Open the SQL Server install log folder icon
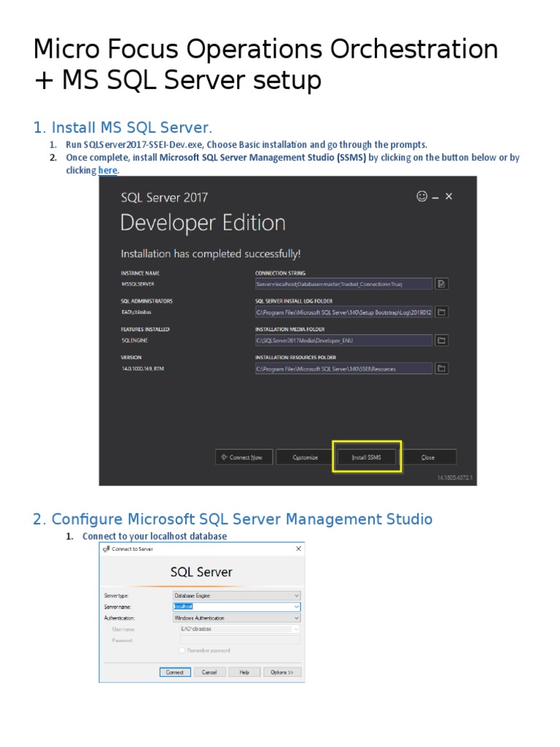Image resolution: width=560 pixels, height=747 pixels. point(442,312)
